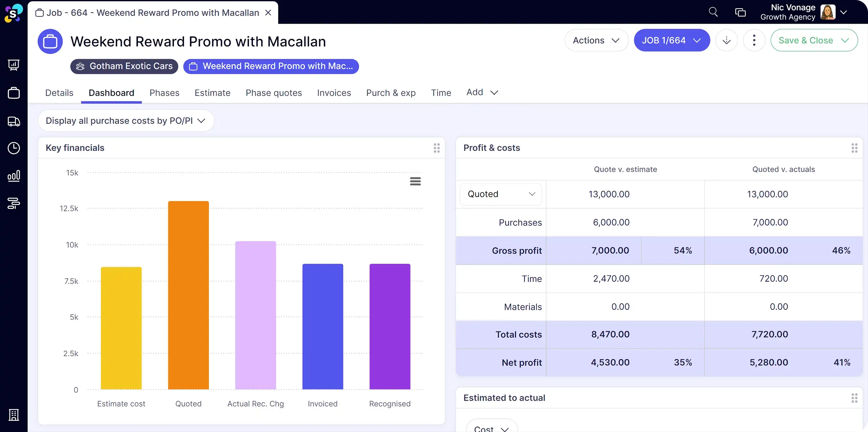868x432 pixels.
Task: Click the search magnifier icon
Action: (x=713, y=12)
